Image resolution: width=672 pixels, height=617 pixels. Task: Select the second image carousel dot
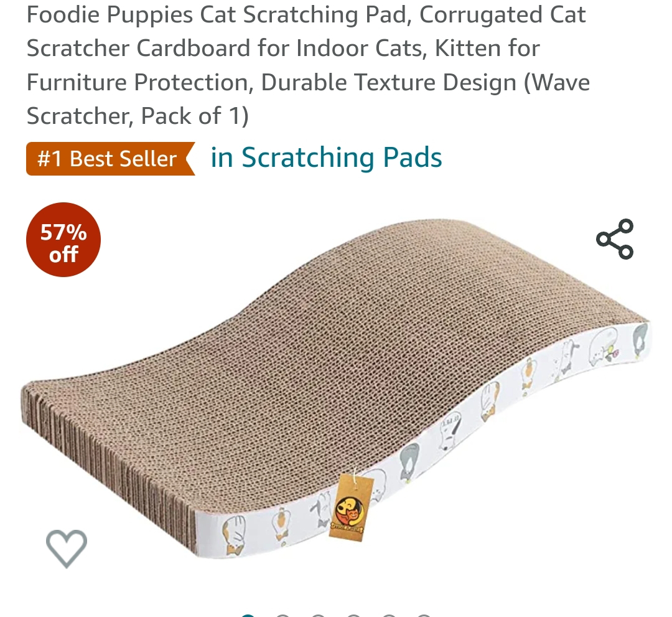tap(283, 616)
